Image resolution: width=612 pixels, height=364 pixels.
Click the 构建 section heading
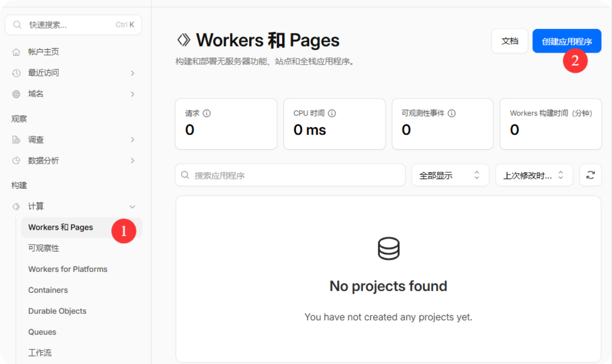pos(19,185)
